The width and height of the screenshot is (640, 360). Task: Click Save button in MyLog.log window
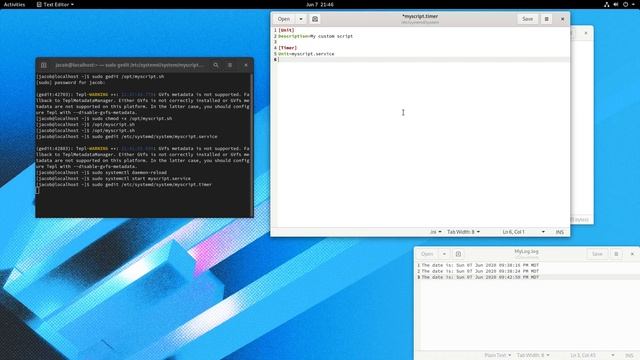pos(597,254)
